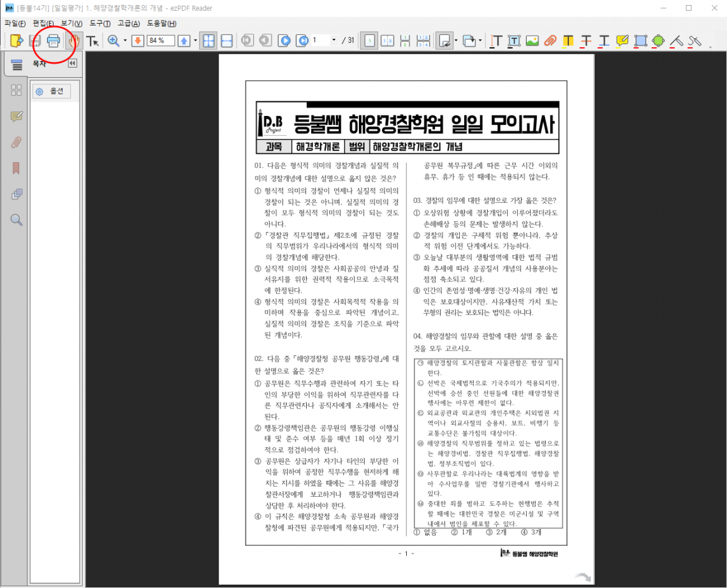
Task: Enable continuous single page scrolling
Action: pyautogui.click(x=405, y=41)
